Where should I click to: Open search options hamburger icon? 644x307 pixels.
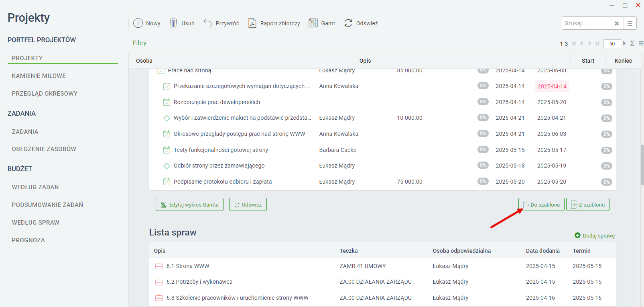point(630,23)
